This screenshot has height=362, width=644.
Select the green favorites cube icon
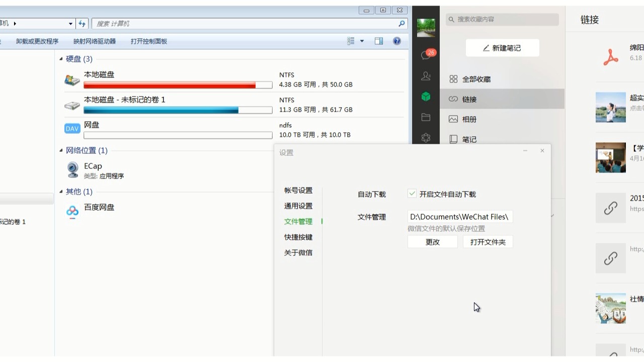pos(426,96)
